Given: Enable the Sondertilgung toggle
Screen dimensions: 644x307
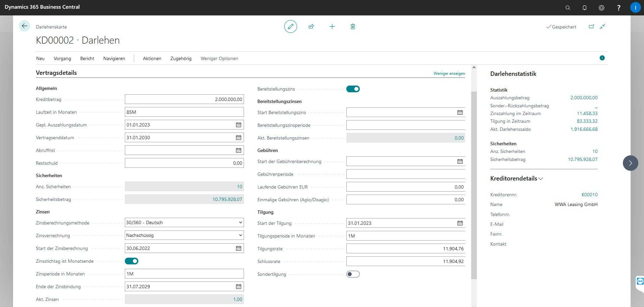Looking at the screenshot, I should [x=353, y=274].
